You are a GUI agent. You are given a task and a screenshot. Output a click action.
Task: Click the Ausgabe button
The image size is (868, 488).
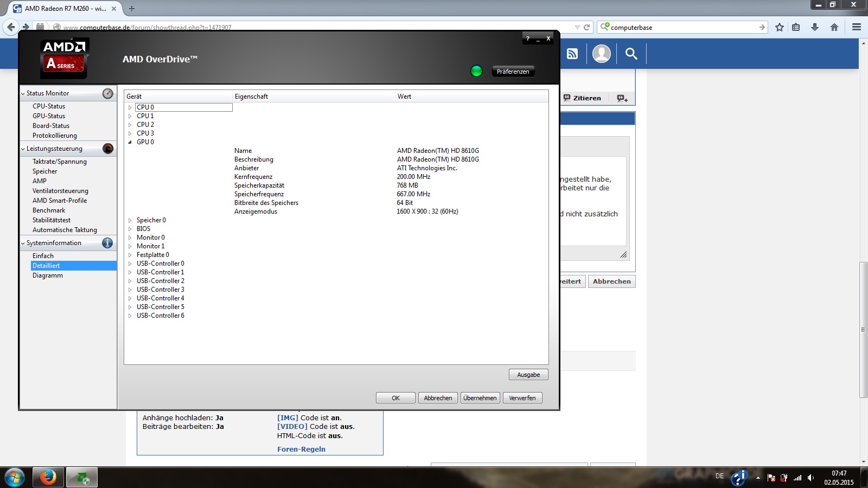point(528,375)
